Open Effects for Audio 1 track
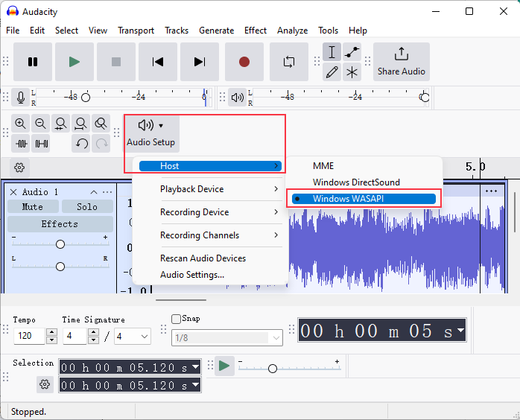 click(x=60, y=224)
